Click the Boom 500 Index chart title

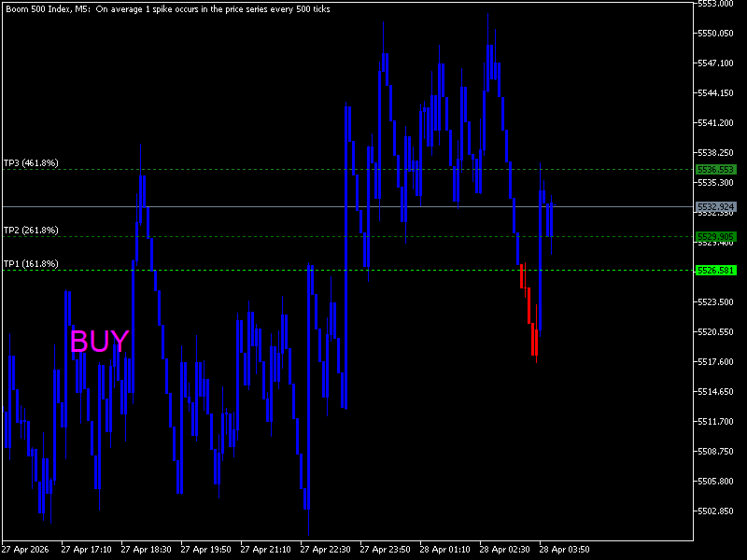point(168,9)
